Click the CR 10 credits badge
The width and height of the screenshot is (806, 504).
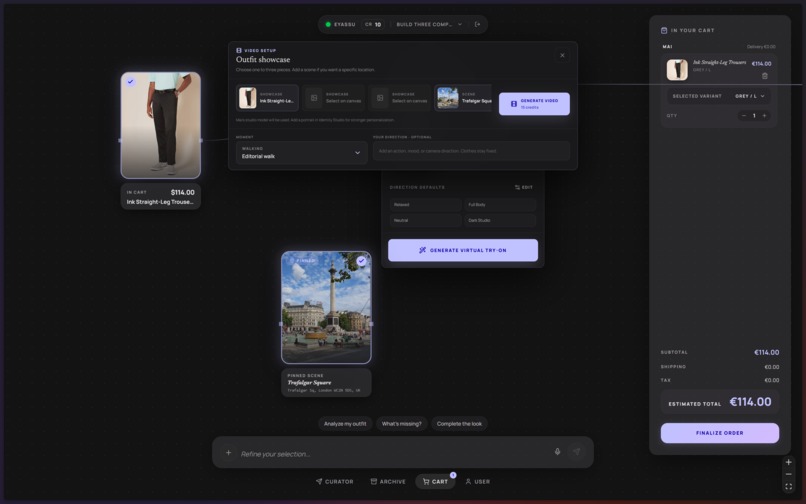click(x=373, y=24)
